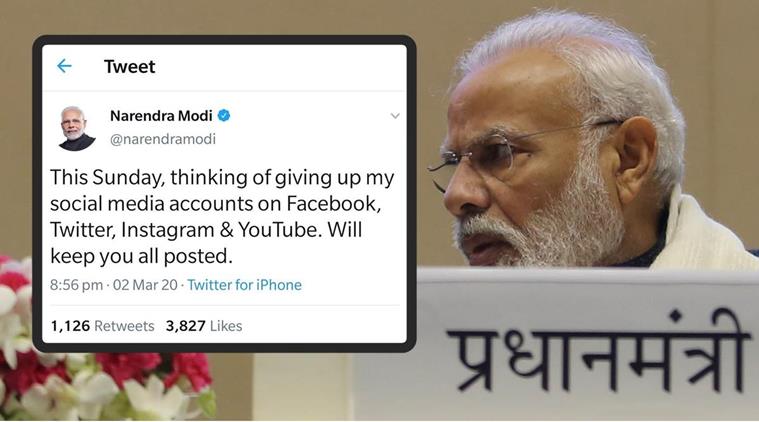The image size is (759, 422).
Task: Click the word Facebook in the tweet
Action: [x=334, y=204]
